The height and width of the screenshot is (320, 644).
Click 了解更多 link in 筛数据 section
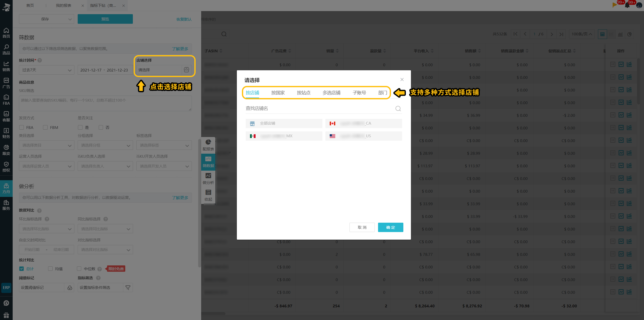tap(180, 49)
